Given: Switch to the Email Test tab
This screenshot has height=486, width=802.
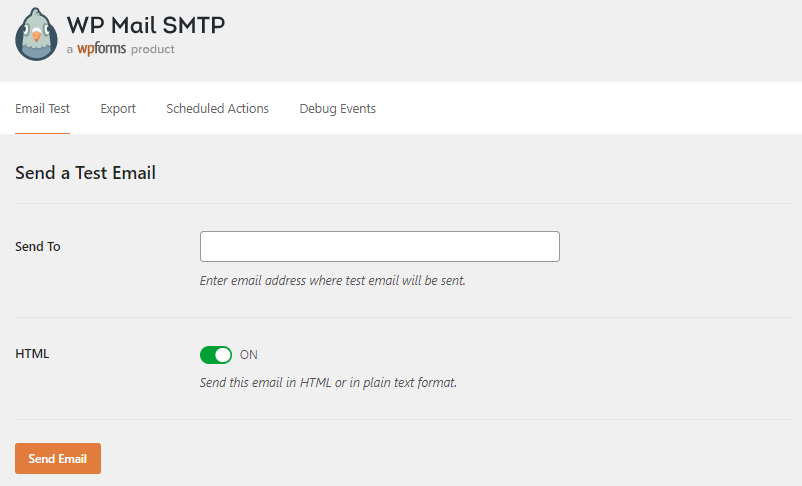Looking at the screenshot, I should tap(42, 108).
